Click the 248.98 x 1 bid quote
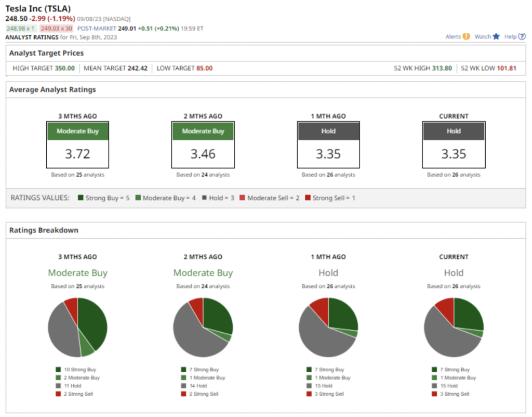Viewport: 532px width, 417px height. [x=20, y=29]
